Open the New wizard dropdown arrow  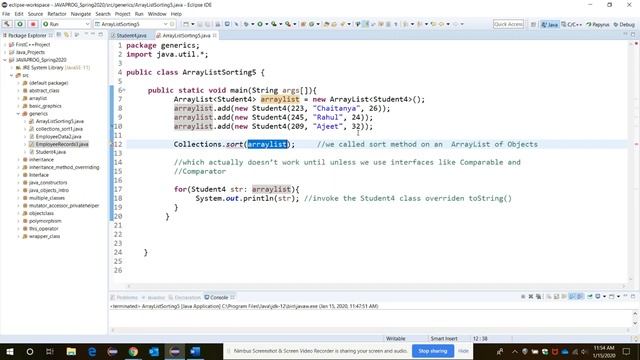point(193,24)
